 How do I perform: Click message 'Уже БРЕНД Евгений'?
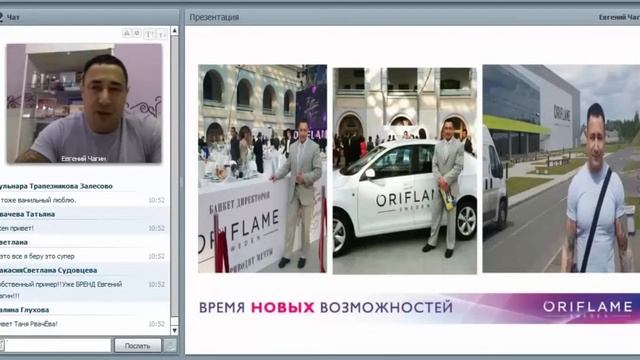(x=92, y=284)
